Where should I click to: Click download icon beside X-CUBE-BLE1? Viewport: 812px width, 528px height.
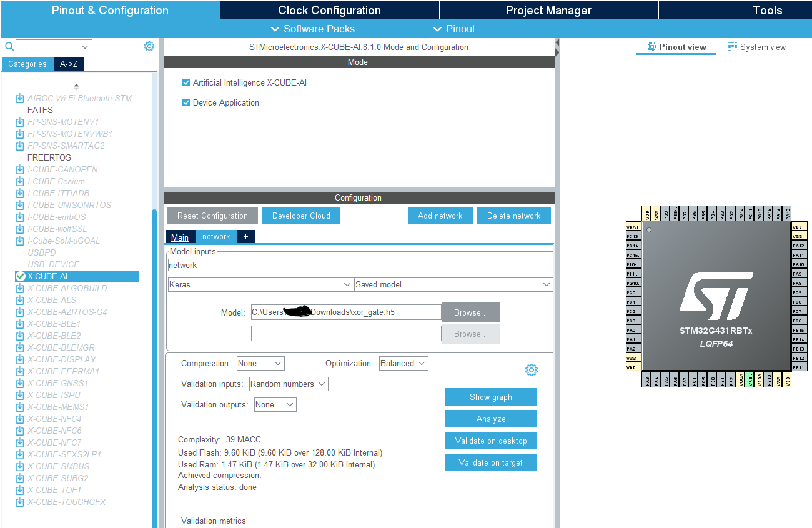(20, 324)
